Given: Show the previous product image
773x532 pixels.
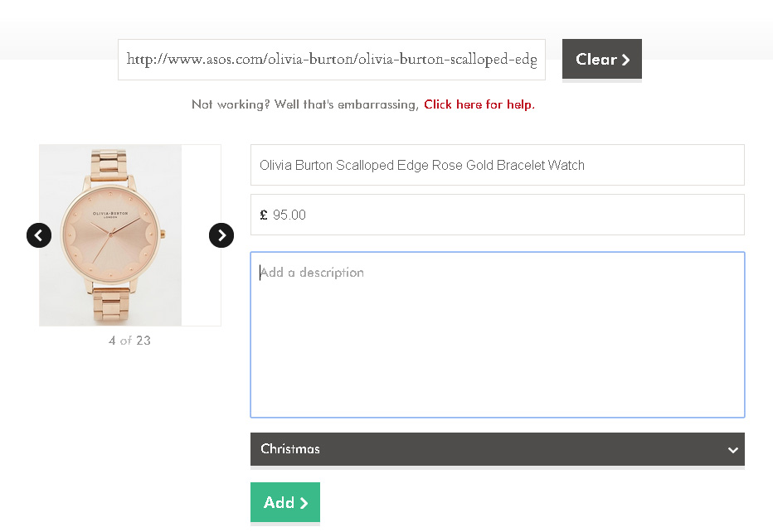Looking at the screenshot, I should [x=39, y=235].
